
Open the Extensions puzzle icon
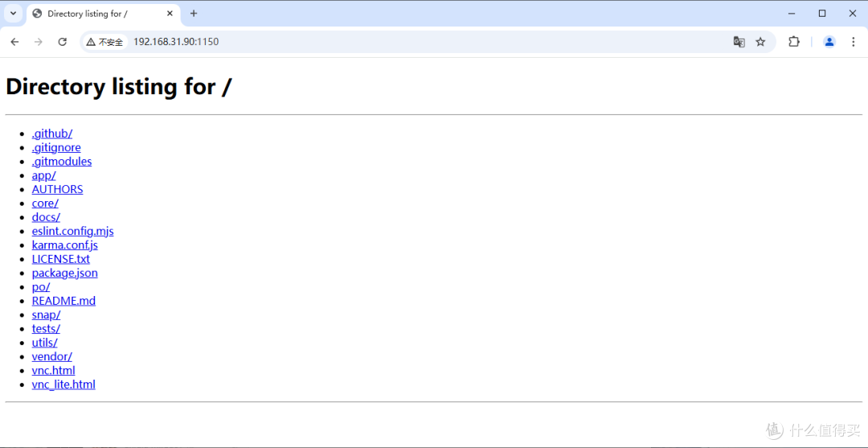[x=794, y=42]
